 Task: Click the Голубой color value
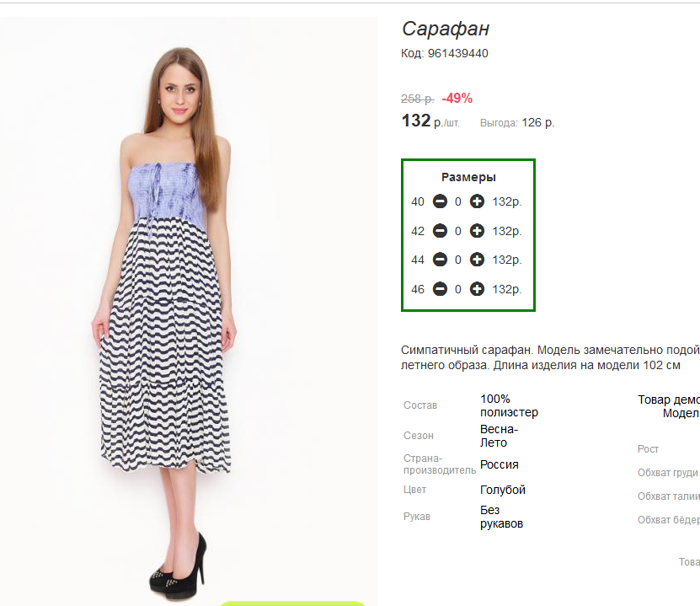click(503, 490)
